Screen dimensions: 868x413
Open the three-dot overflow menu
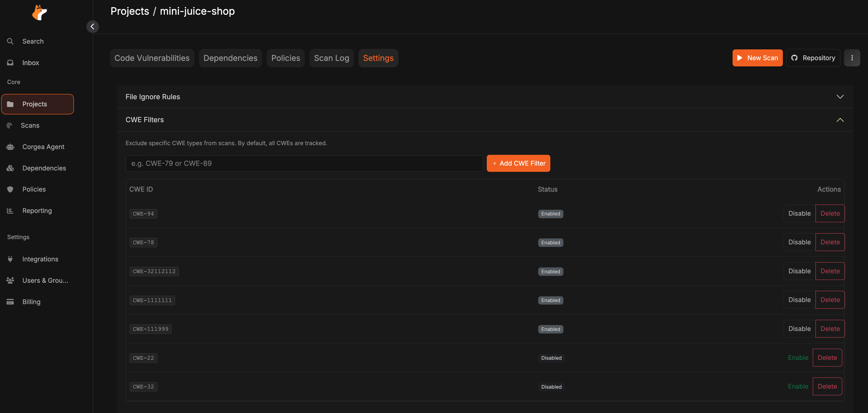(x=852, y=58)
